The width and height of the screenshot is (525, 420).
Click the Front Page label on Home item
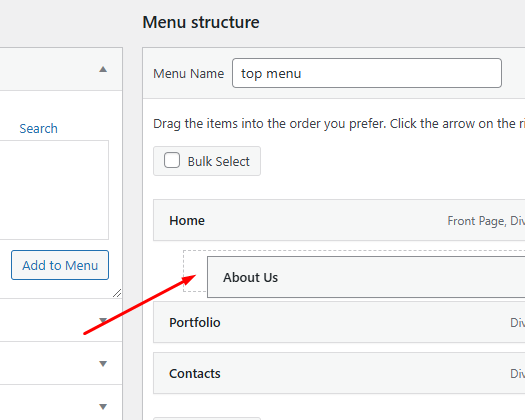coord(477,221)
